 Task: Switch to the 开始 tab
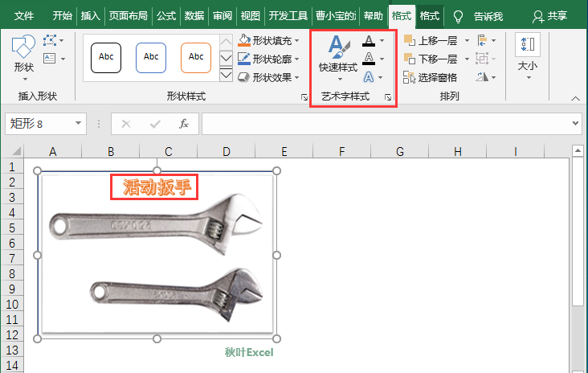point(62,16)
